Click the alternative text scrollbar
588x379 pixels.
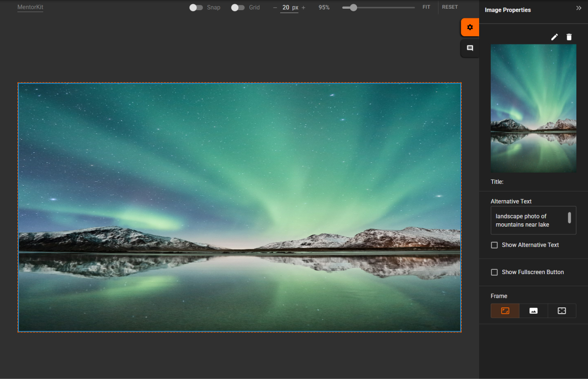[570, 218]
